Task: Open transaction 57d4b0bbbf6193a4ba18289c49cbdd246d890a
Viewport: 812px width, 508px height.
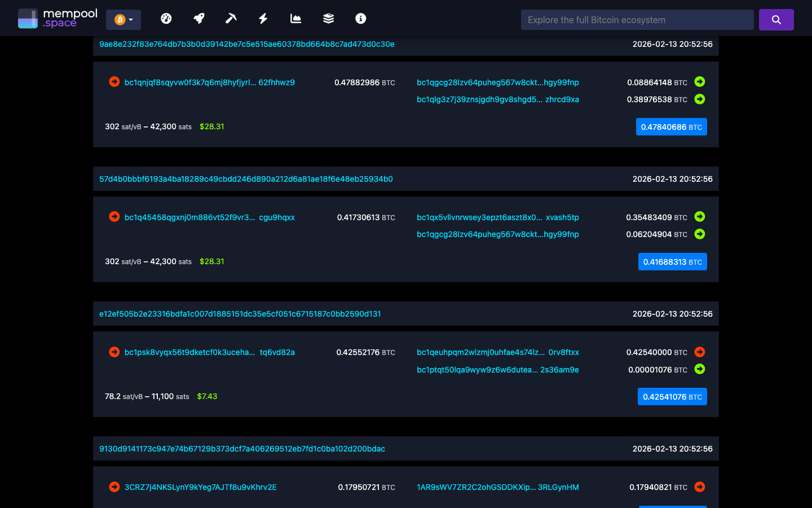Action: click(x=246, y=179)
